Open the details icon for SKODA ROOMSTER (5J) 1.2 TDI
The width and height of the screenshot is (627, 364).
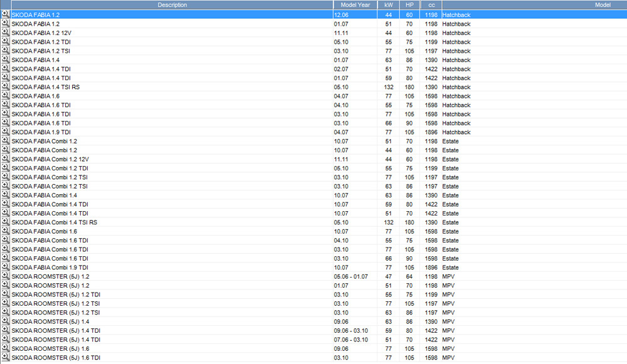point(5,294)
